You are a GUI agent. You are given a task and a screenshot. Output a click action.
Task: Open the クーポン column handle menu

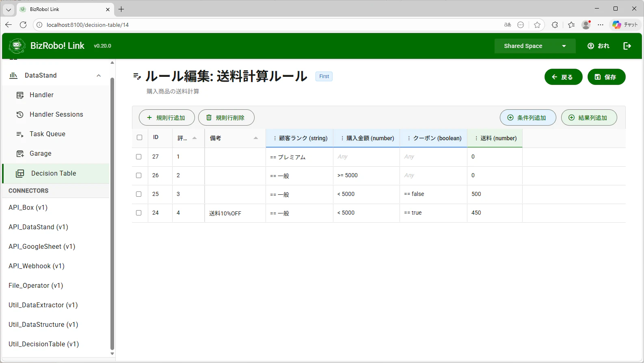[x=409, y=138]
